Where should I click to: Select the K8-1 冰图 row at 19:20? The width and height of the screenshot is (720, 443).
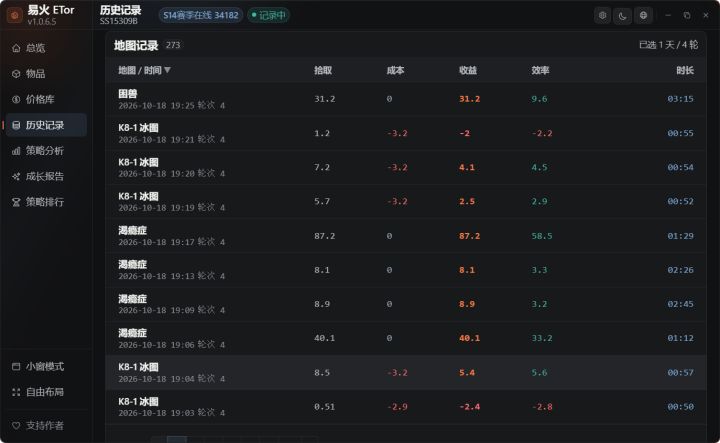[x=406, y=168]
